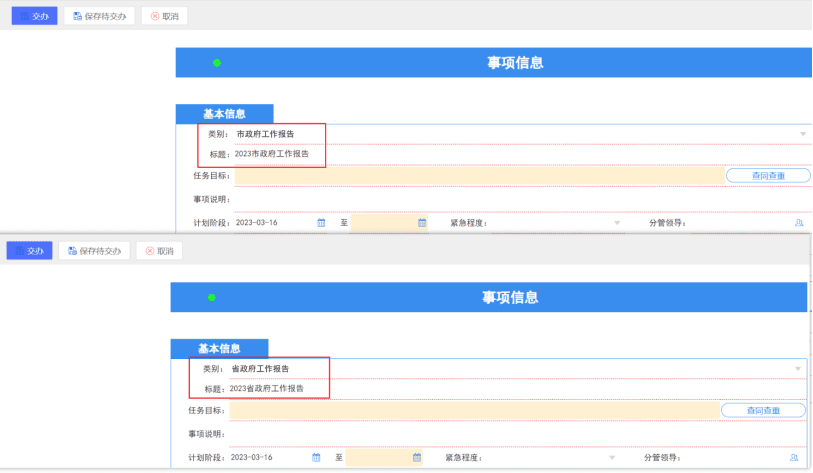This screenshot has width=813, height=473.
Task: Click the 交办 button in the bottom form
Action: (x=29, y=251)
